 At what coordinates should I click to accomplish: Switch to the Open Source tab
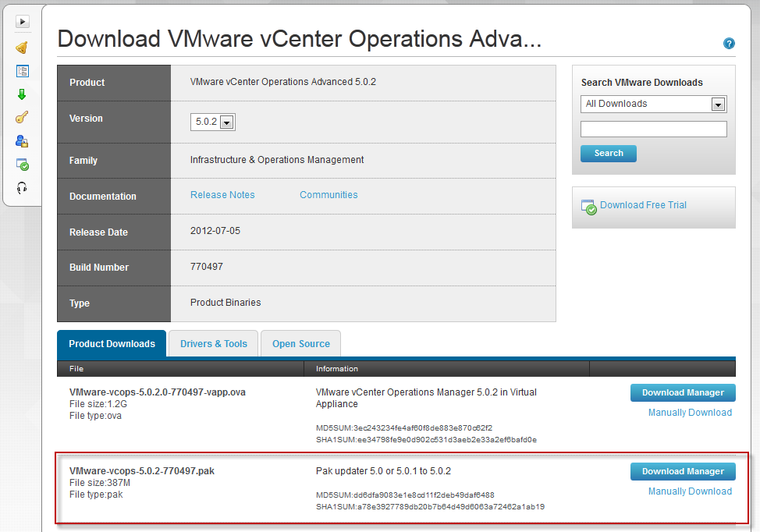[x=301, y=343]
